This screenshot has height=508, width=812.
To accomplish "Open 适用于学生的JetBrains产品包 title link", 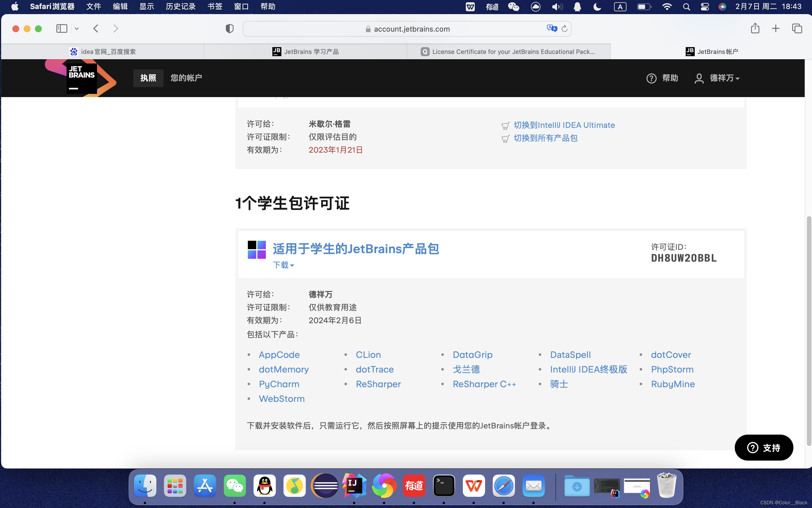I will (356, 249).
